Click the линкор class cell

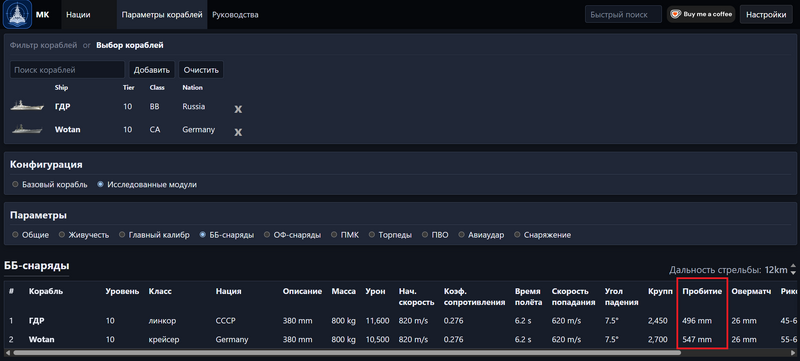point(162,321)
